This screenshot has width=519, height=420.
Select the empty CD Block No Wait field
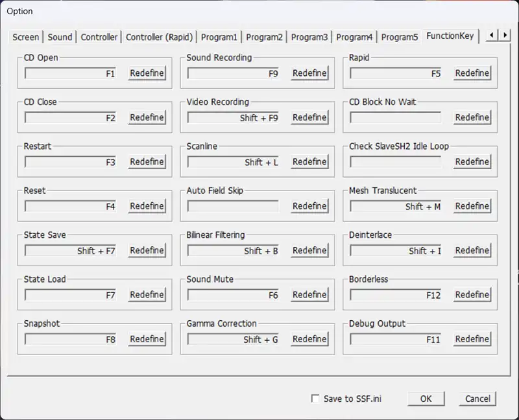click(x=395, y=117)
